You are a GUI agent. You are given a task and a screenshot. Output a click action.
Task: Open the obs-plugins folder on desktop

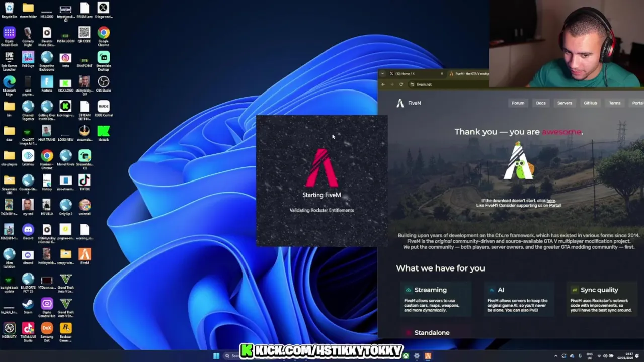9,159
